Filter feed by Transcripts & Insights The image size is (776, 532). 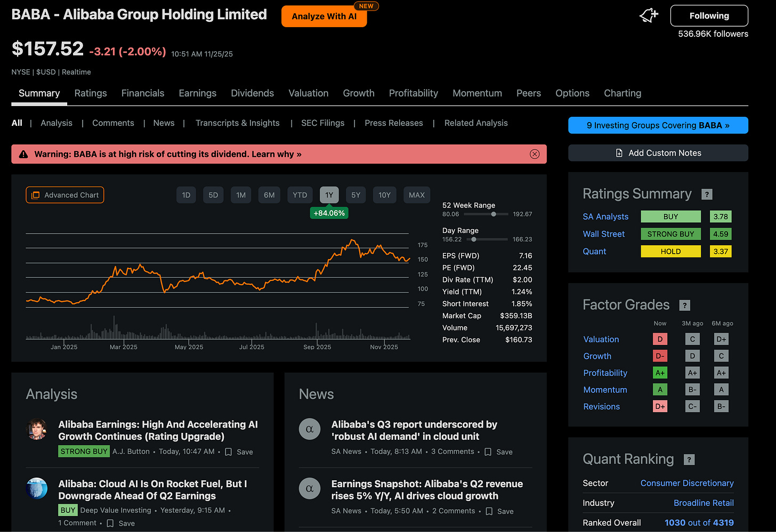click(237, 123)
